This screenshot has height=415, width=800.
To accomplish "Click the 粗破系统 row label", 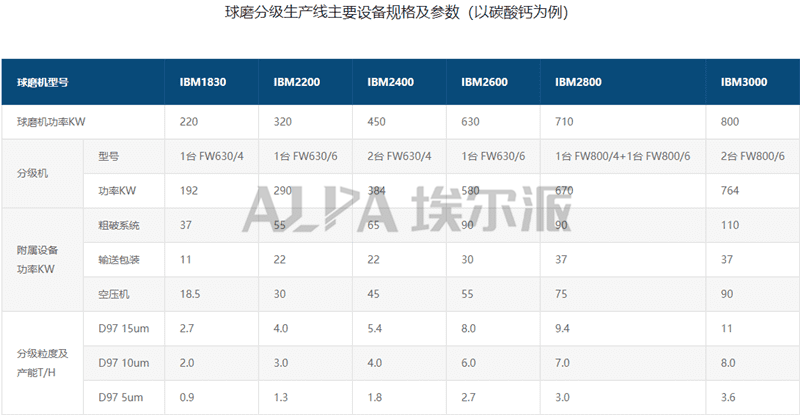I will point(119,225).
